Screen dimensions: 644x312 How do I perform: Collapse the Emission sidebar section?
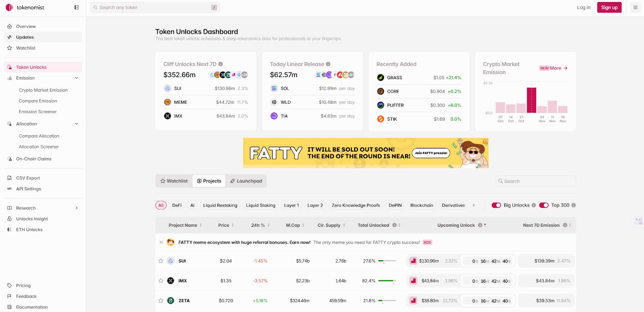(76, 78)
